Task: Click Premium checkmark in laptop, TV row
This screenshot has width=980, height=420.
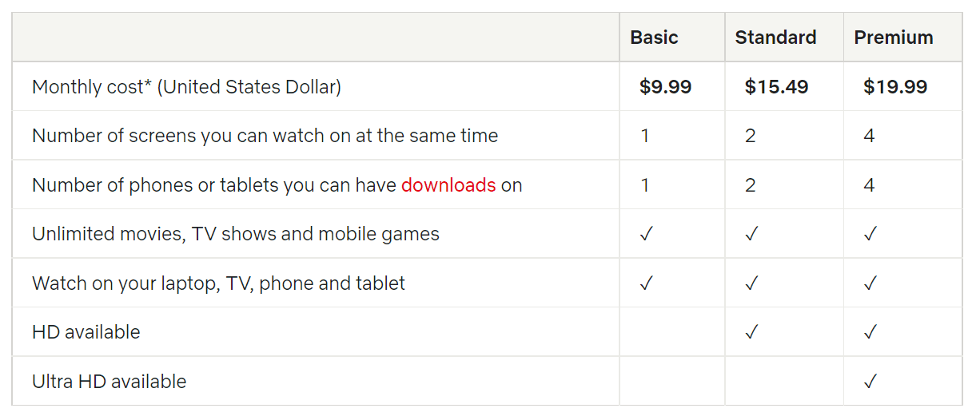Action: click(x=870, y=283)
